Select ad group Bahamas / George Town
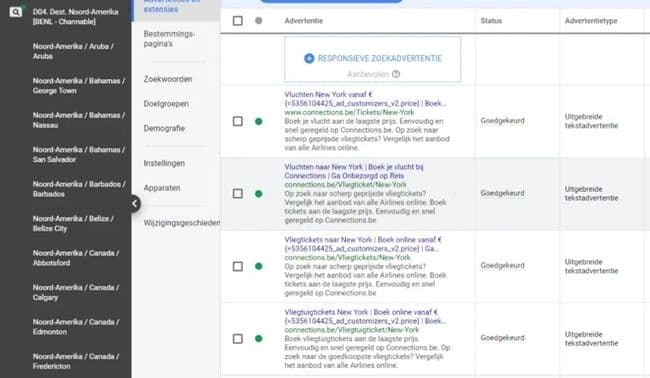Image resolution: width=650 pixels, height=378 pixels. [x=79, y=85]
